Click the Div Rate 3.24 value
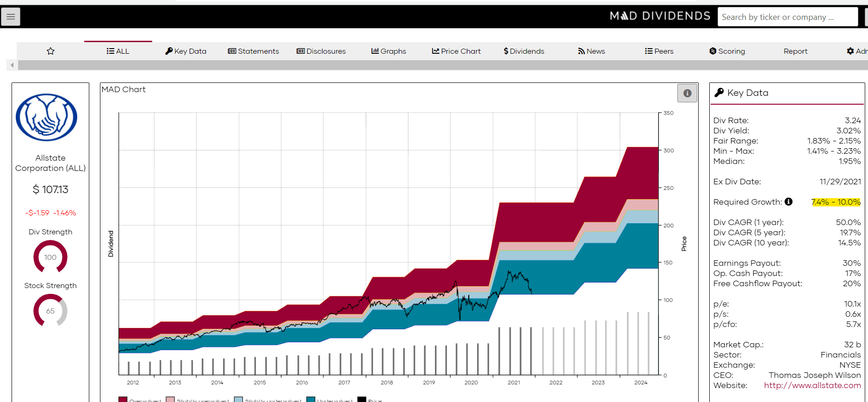 (x=853, y=120)
